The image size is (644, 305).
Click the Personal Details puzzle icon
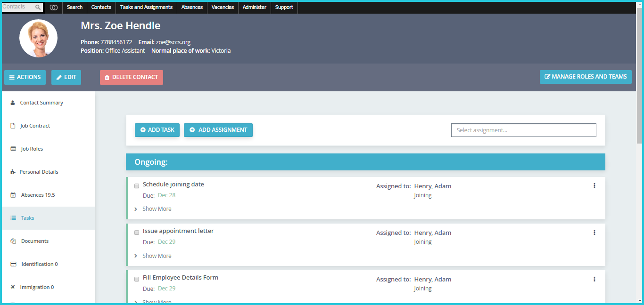pyautogui.click(x=13, y=172)
